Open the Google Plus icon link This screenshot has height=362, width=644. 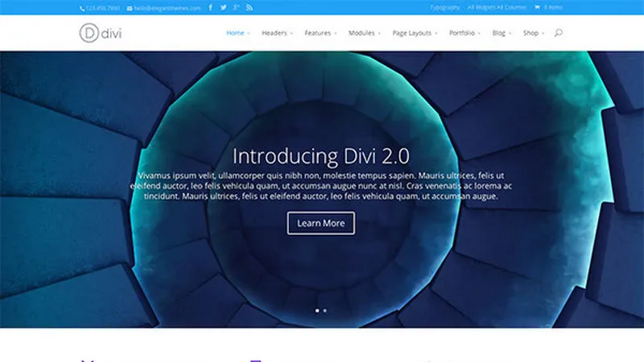click(236, 7)
